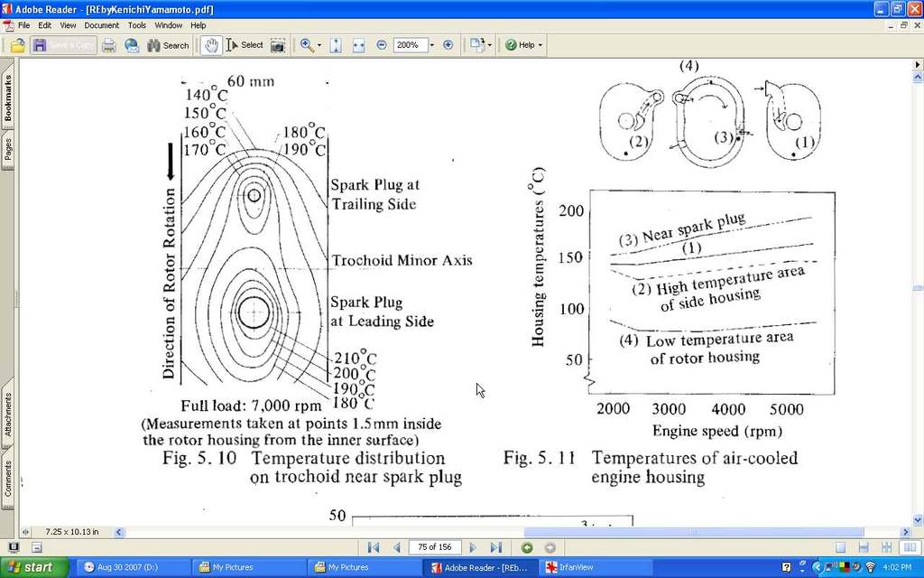Screen dimensions: 924x578
Task: Click the hide toolbars icon in status bar
Action: [36, 548]
